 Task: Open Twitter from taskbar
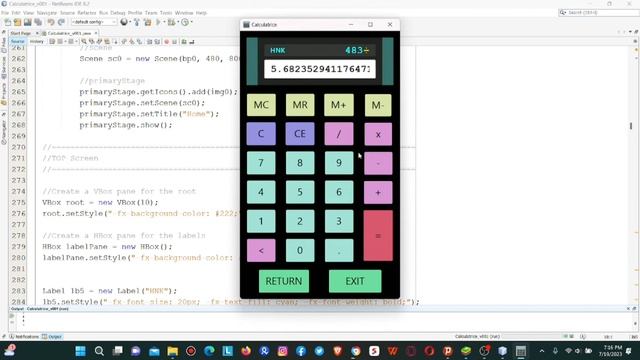tap(319, 351)
